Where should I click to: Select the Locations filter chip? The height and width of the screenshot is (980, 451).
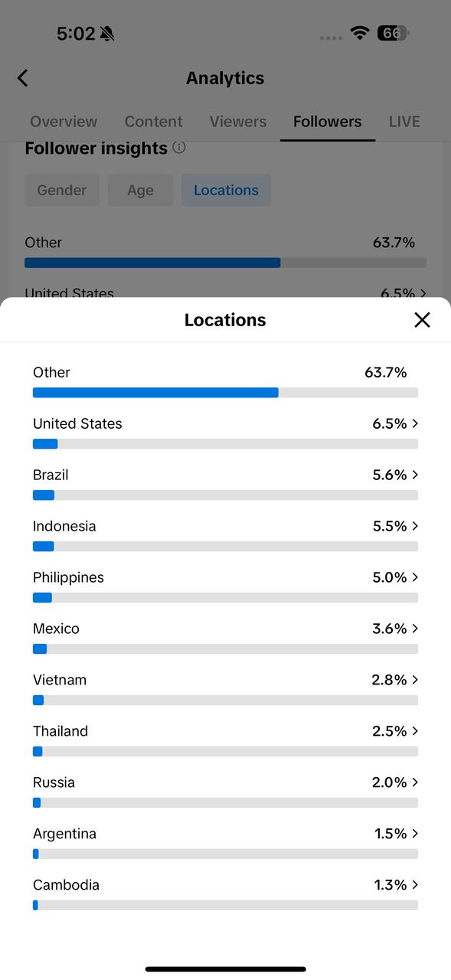[226, 190]
